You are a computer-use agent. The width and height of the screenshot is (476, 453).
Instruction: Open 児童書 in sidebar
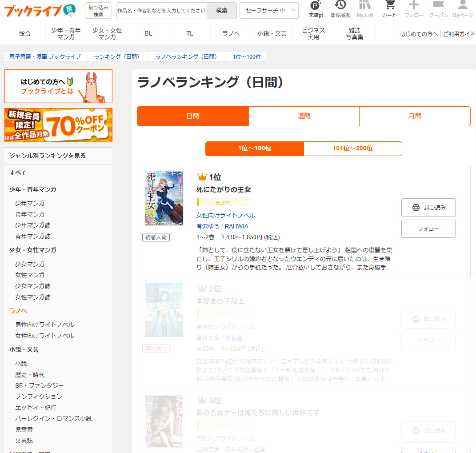click(x=24, y=430)
